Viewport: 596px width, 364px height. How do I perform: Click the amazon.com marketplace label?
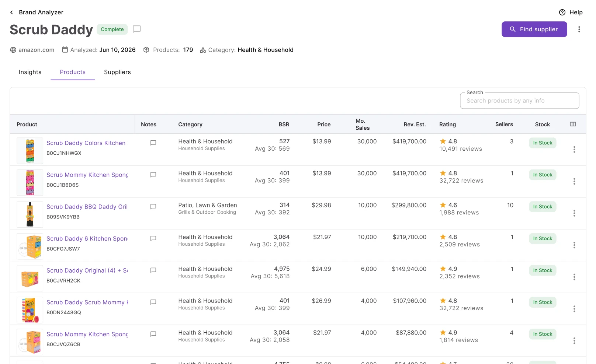pyautogui.click(x=32, y=50)
